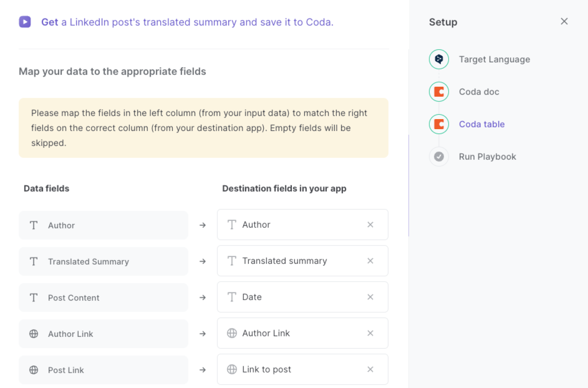Open the Date destination field dropdown
588x388 pixels.
(x=302, y=297)
